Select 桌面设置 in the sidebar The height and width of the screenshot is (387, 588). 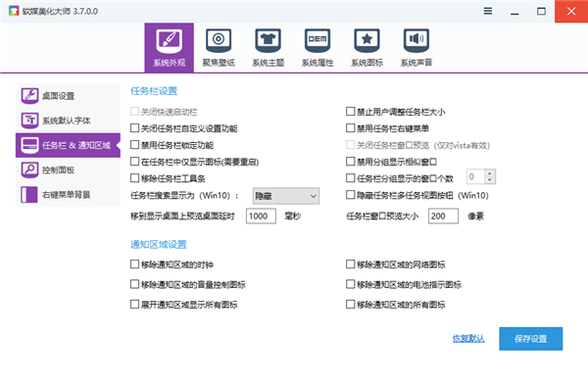pyautogui.click(x=68, y=96)
